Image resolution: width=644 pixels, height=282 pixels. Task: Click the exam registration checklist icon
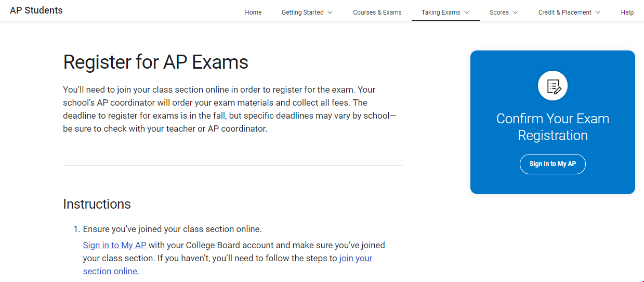[553, 86]
